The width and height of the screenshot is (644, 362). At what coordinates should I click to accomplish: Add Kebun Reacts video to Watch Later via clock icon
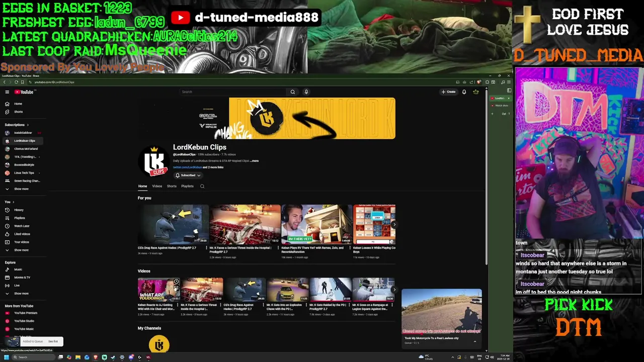point(176,282)
